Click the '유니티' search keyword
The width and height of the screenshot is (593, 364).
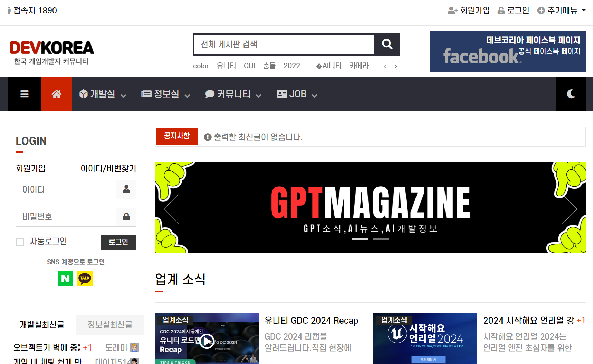(226, 66)
